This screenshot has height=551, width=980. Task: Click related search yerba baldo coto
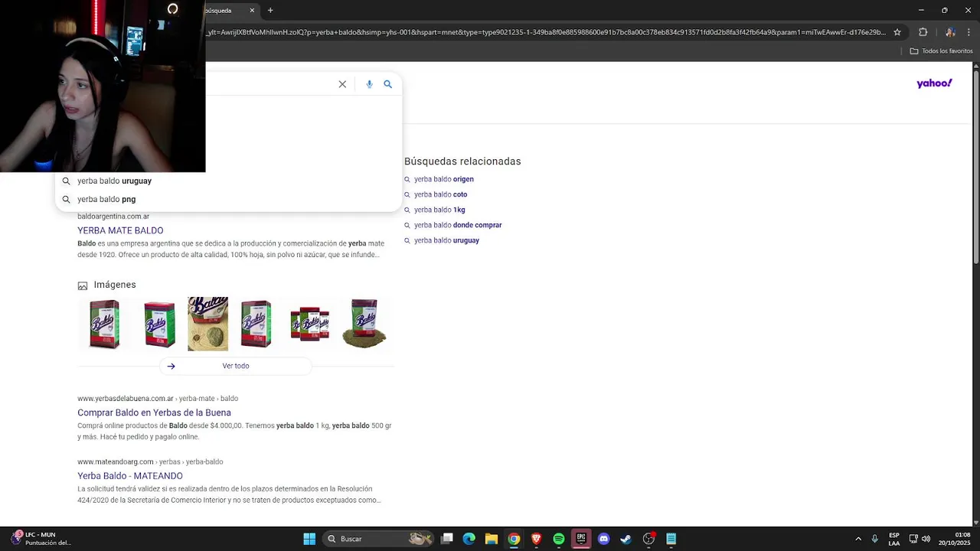(440, 194)
